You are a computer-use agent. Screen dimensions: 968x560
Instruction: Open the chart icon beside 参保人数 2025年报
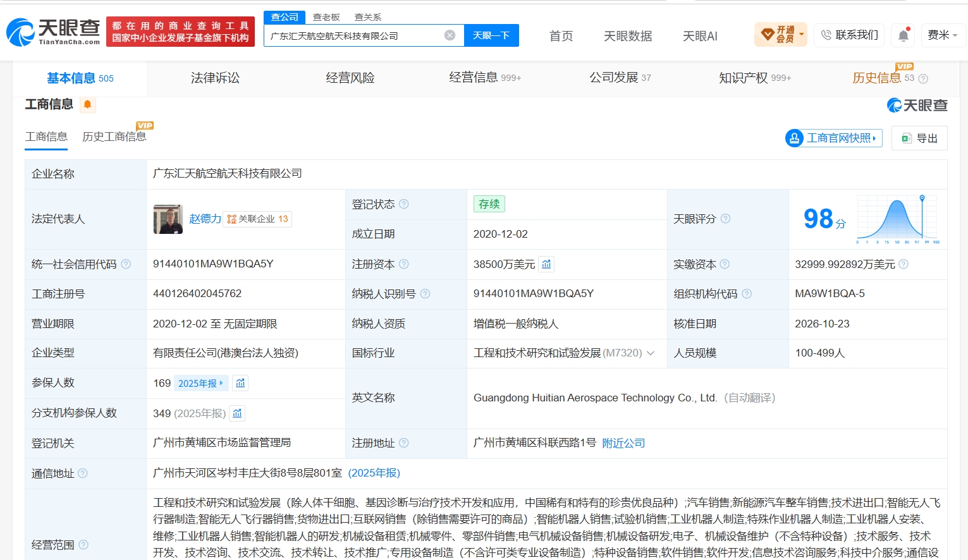pyautogui.click(x=240, y=383)
